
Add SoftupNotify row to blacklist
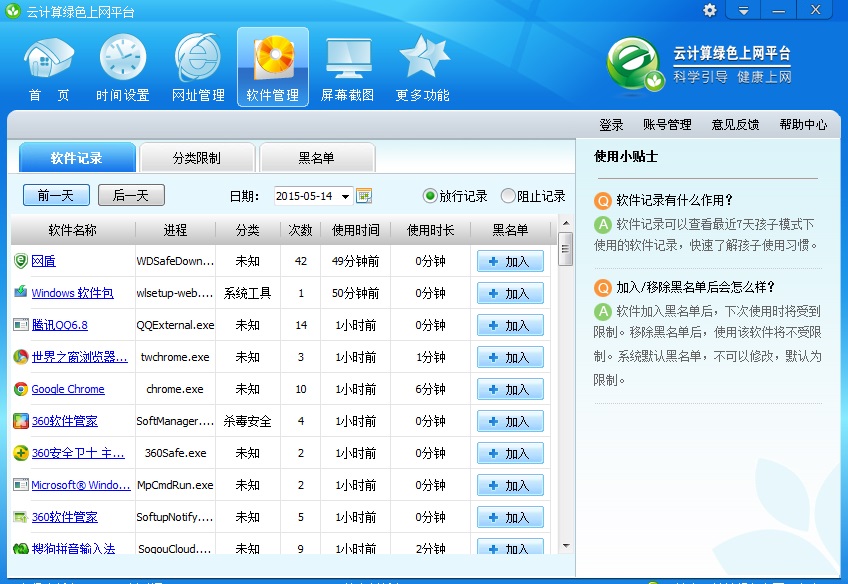pos(510,517)
